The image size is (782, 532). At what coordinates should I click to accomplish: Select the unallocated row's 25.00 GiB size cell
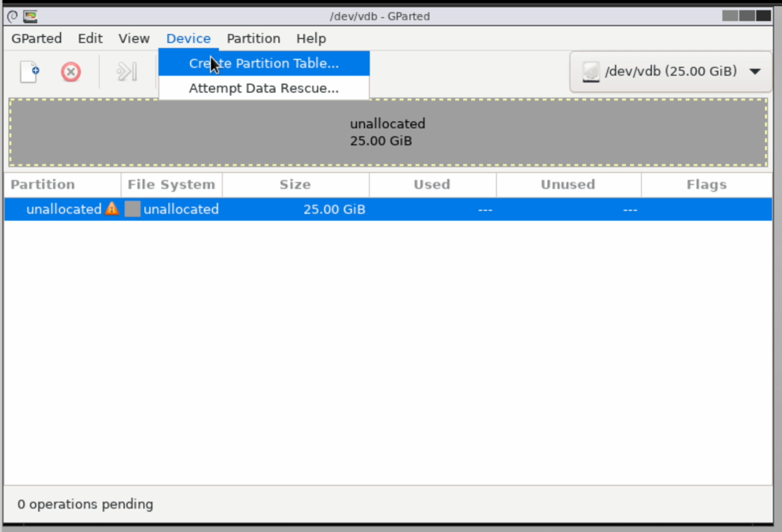click(334, 210)
